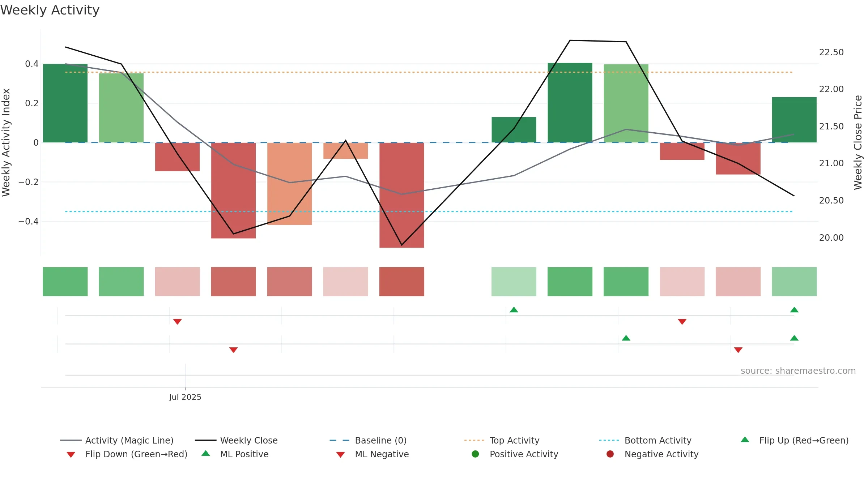Click the Top Activity dotted orange line icon
The height and width of the screenshot is (488, 868).
(x=474, y=440)
